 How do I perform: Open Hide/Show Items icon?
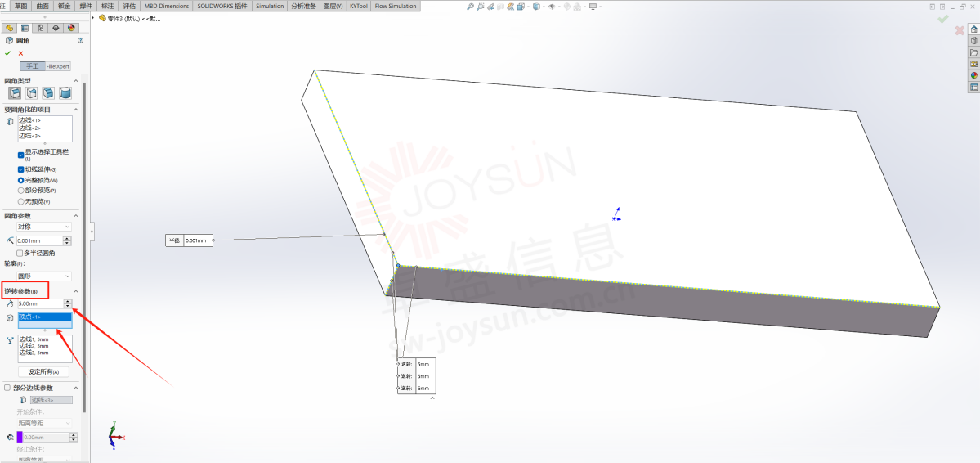(x=552, y=7)
